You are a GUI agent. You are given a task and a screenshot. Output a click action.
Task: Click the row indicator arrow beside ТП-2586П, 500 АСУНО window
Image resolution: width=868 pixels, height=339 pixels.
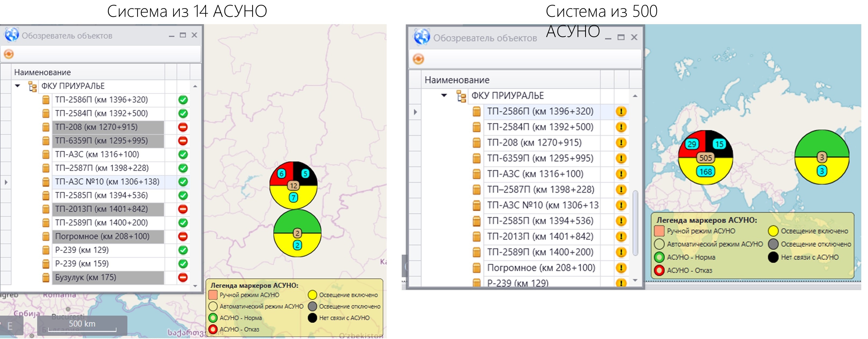[415, 112]
